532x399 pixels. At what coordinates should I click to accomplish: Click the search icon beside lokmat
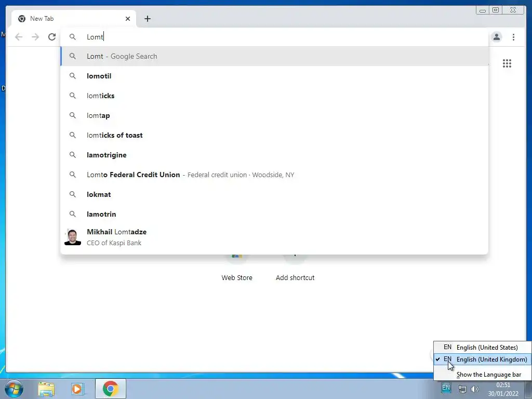pyautogui.click(x=73, y=194)
